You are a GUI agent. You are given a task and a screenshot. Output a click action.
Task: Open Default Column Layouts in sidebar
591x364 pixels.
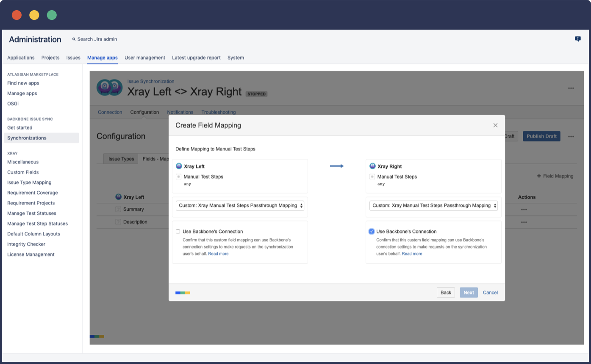coord(33,234)
